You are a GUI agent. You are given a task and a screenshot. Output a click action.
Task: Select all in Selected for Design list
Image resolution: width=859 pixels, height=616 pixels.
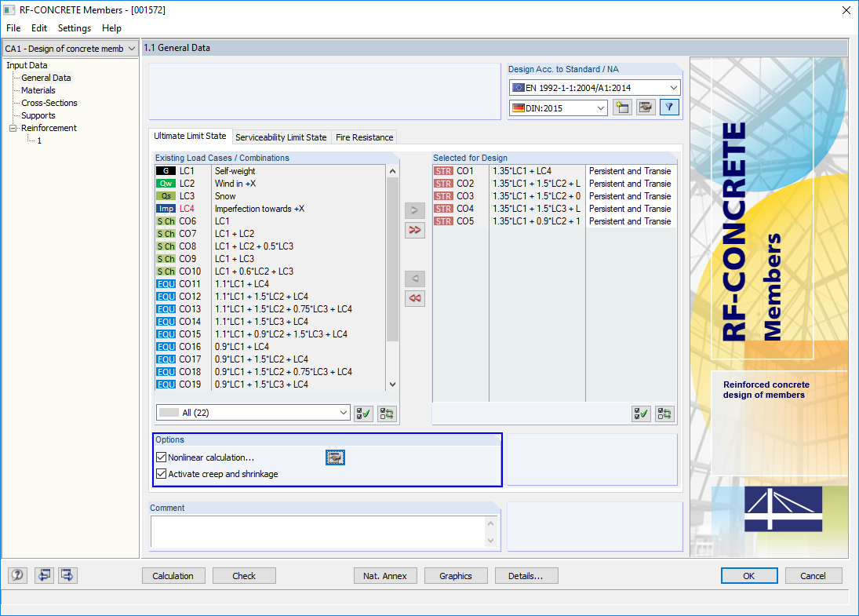point(641,414)
